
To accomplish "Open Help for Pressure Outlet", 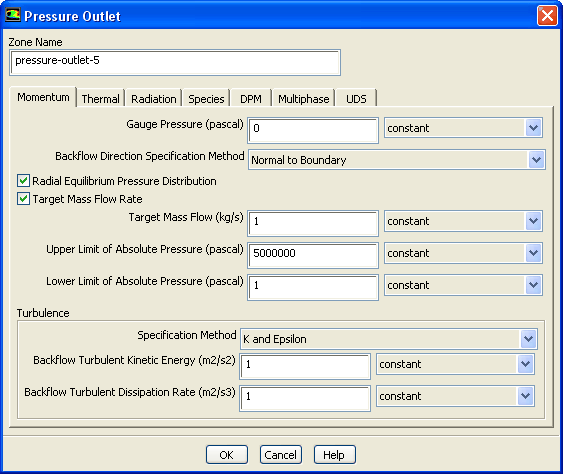I will coord(334,455).
